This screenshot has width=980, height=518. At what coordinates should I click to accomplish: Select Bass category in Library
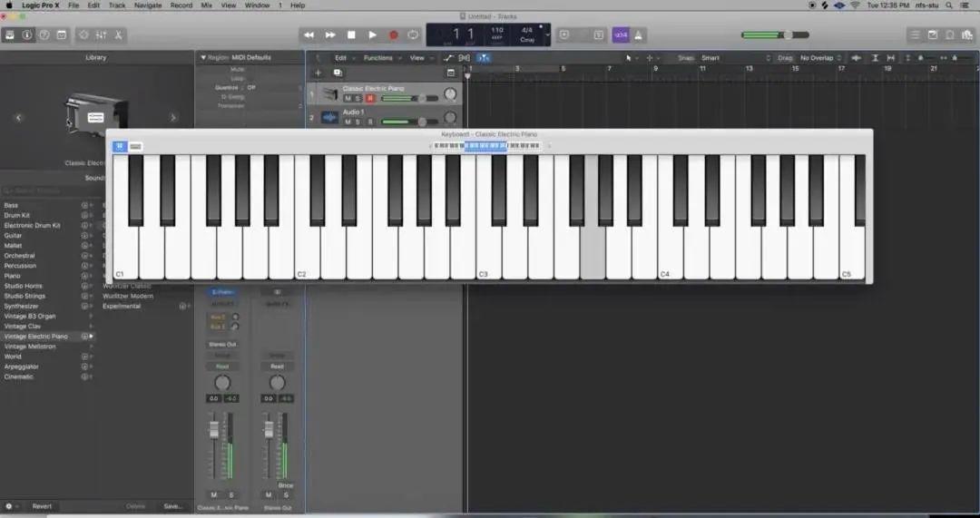[x=11, y=205]
